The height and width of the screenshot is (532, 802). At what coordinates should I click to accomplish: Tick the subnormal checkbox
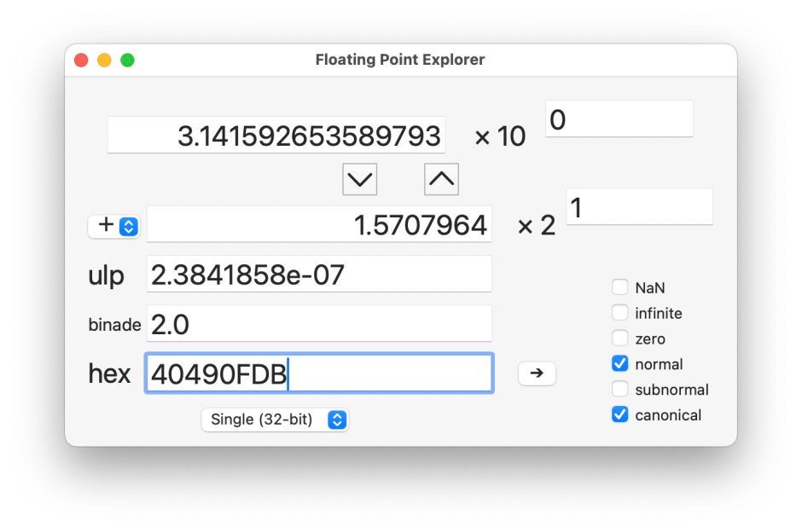620,390
